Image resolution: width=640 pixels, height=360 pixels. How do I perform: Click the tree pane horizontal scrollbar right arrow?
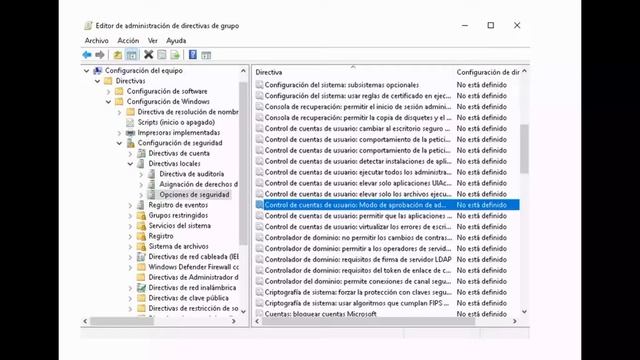234,322
